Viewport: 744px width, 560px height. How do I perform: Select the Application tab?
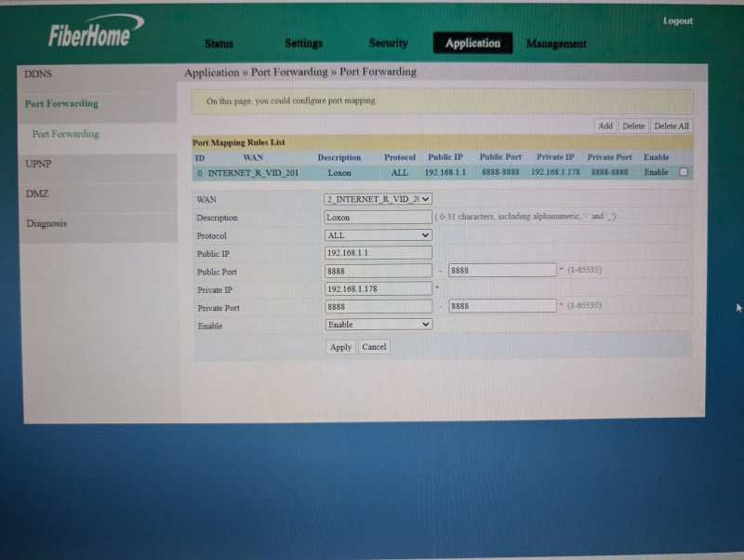point(472,43)
